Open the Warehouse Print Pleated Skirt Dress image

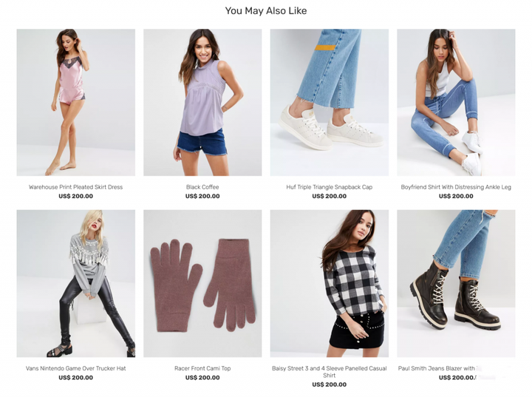click(x=75, y=102)
